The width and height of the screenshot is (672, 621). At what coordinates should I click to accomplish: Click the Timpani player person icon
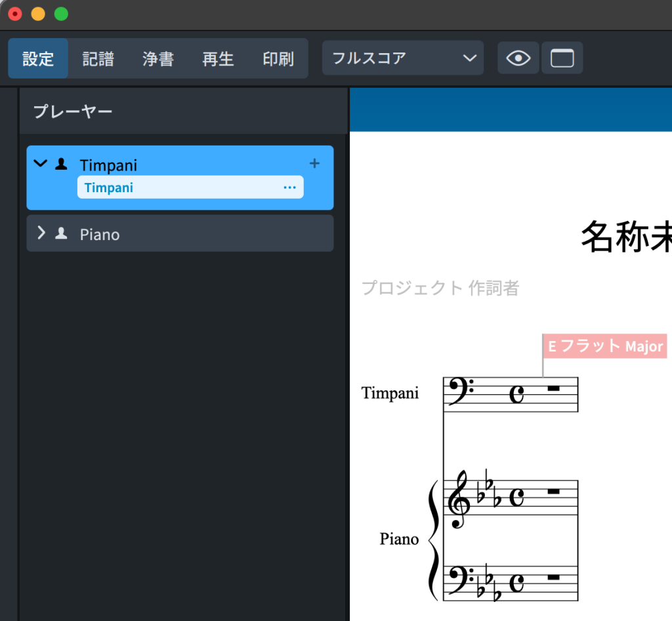[61, 164]
